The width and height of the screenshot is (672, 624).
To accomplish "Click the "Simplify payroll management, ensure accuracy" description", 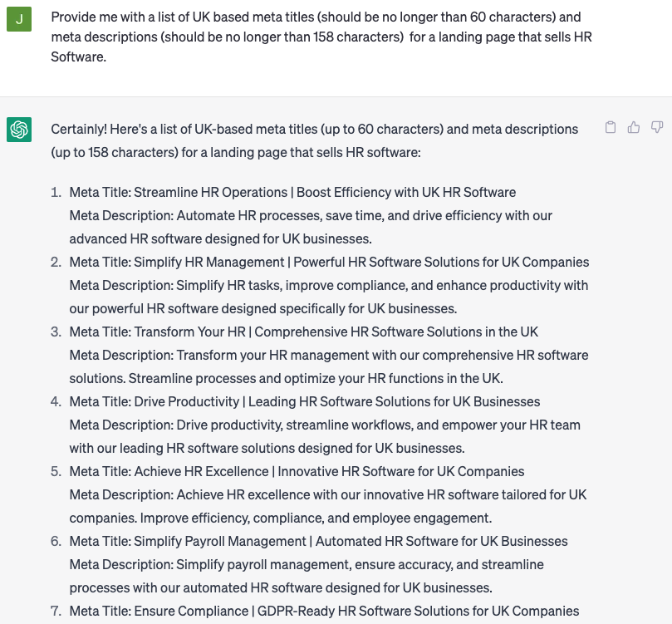I will (x=306, y=576).
